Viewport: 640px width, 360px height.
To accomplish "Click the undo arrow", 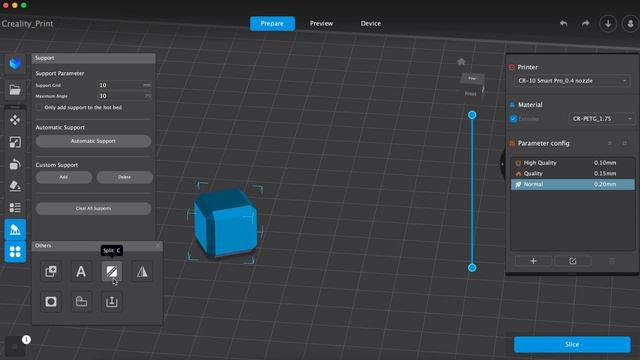I will click(x=564, y=23).
